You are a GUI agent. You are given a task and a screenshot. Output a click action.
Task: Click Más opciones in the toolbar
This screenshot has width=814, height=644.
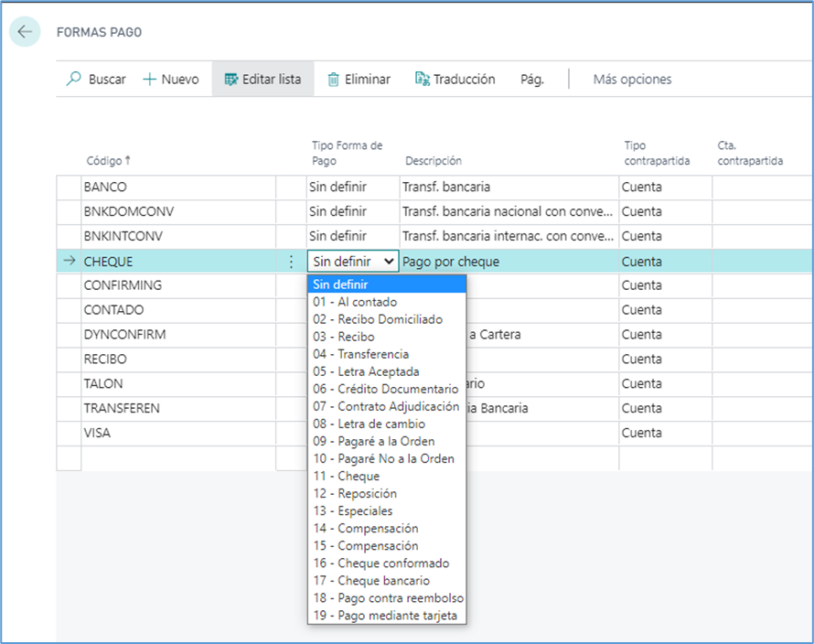pos(632,80)
